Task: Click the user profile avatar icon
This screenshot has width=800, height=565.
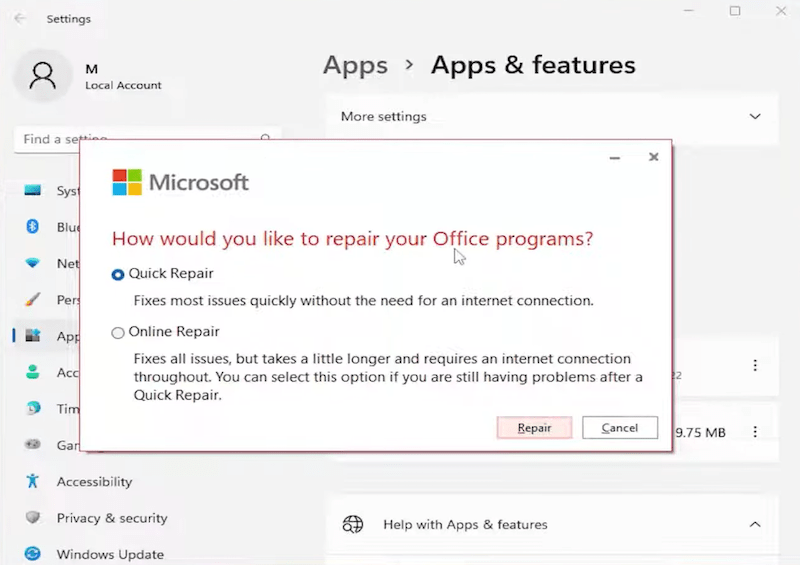Action: [43, 76]
